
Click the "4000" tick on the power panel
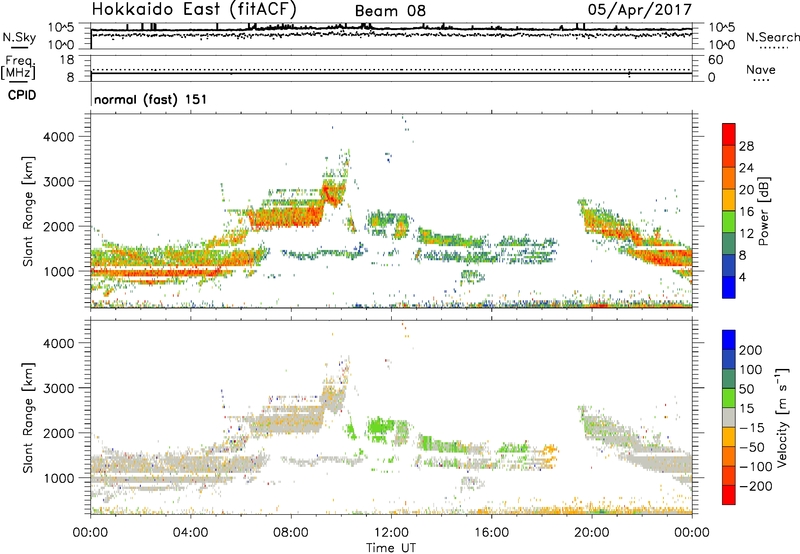coord(59,137)
